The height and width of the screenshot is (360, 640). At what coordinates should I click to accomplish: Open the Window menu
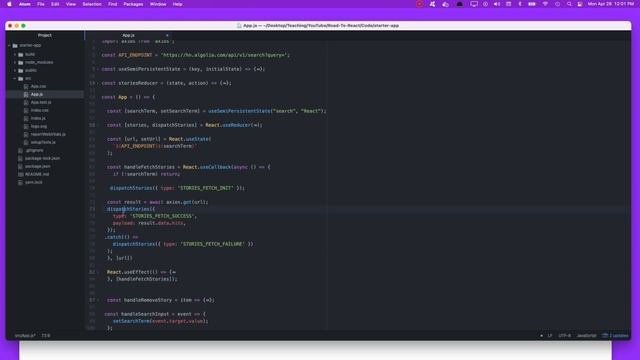pos(158,4)
